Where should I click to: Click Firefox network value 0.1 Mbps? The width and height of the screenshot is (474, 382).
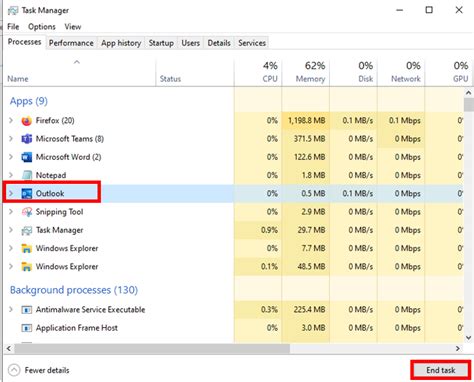click(404, 120)
